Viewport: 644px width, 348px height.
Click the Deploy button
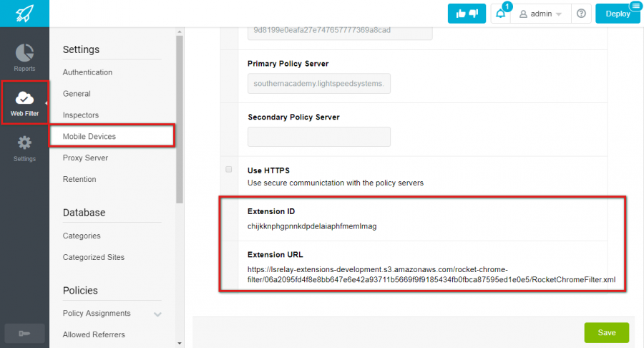click(618, 14)
